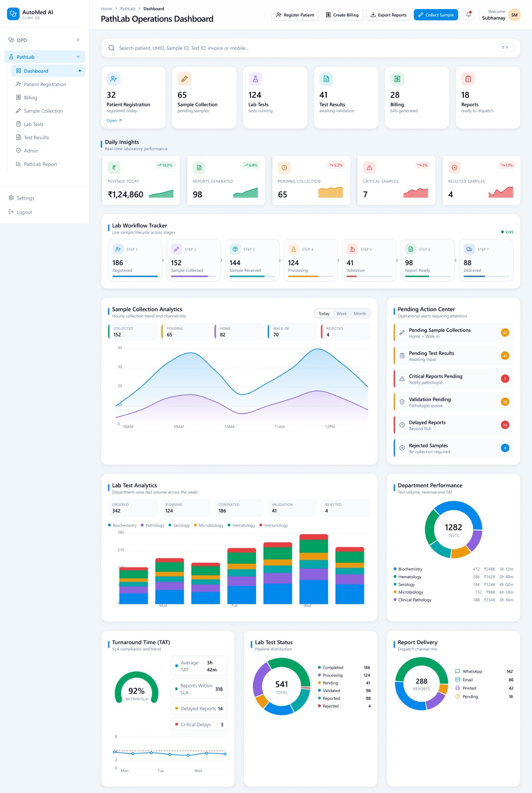Click the chevron after Step 3 Sample Received

click(x=280, y=260)
